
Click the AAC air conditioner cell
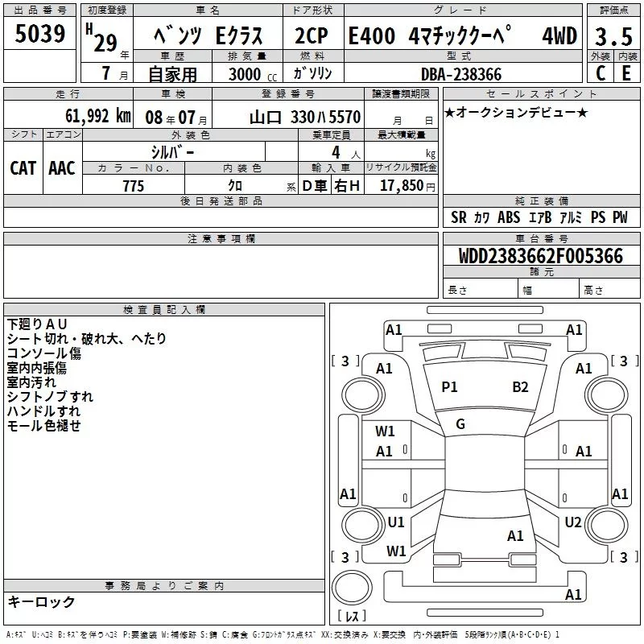pos(62,167)
